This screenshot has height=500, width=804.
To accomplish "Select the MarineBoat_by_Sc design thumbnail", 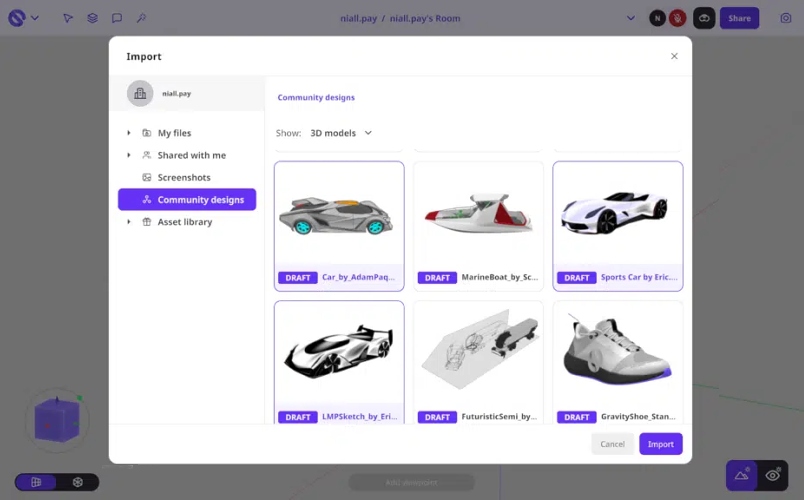I will pyautogui.click(x=478, y=226).
